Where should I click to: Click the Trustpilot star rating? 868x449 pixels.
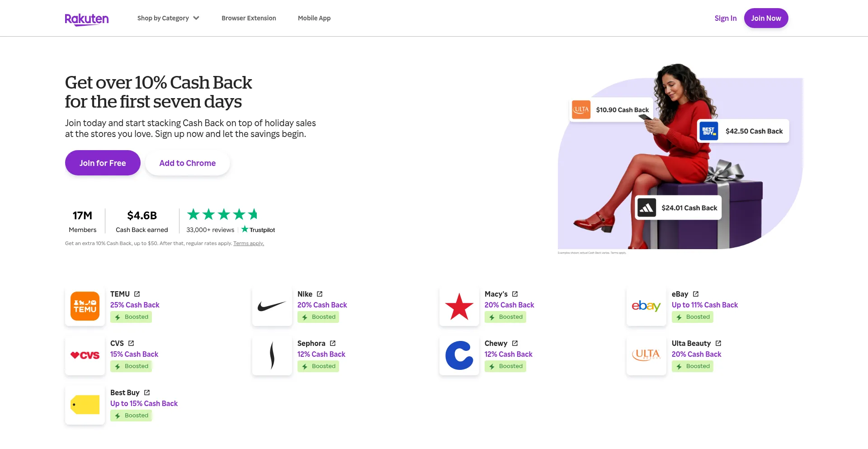tap(222, 214)
